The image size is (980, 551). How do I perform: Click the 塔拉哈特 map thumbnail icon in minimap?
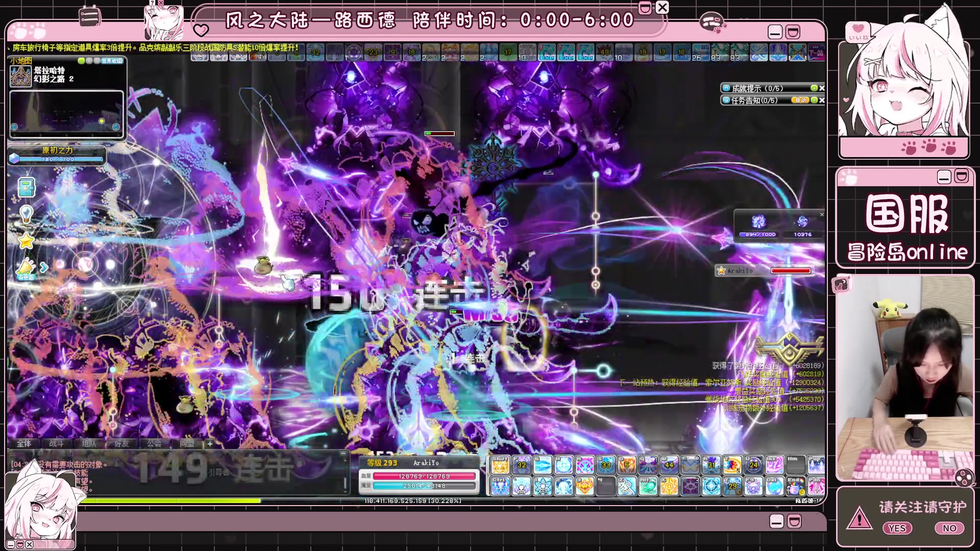(x=21, y=77)
